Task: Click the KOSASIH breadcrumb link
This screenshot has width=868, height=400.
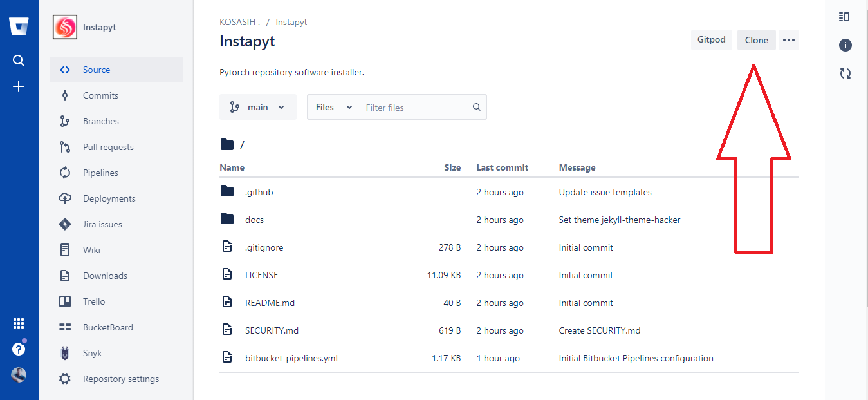Action: (239, 22)
